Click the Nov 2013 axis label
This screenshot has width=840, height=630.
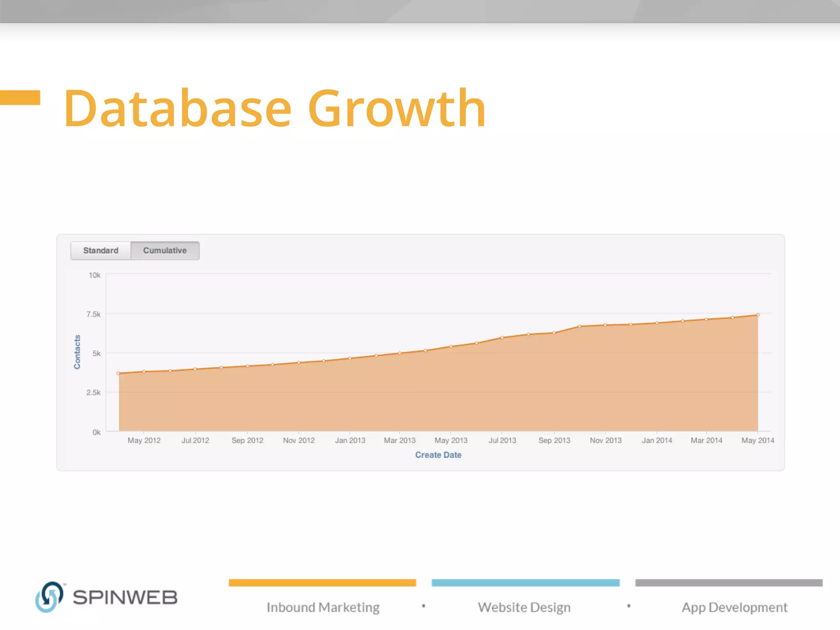606,441
